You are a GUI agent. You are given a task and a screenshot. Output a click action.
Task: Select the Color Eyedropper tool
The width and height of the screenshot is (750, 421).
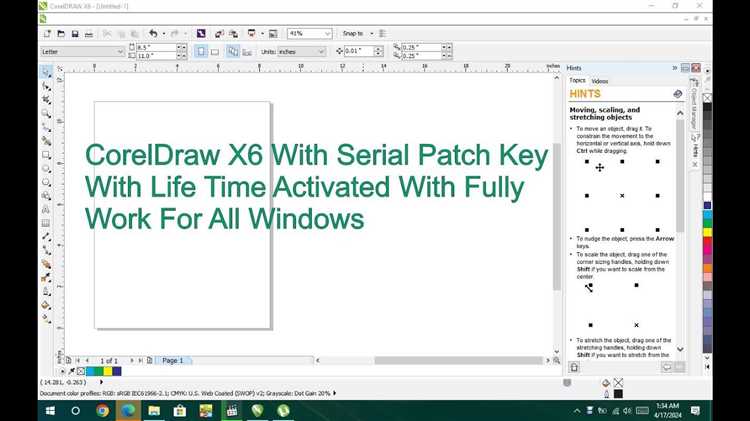[46, 277]
